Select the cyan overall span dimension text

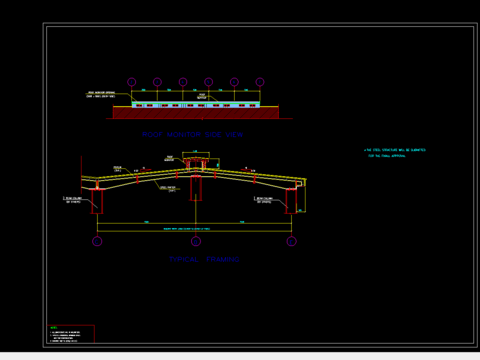187,229
